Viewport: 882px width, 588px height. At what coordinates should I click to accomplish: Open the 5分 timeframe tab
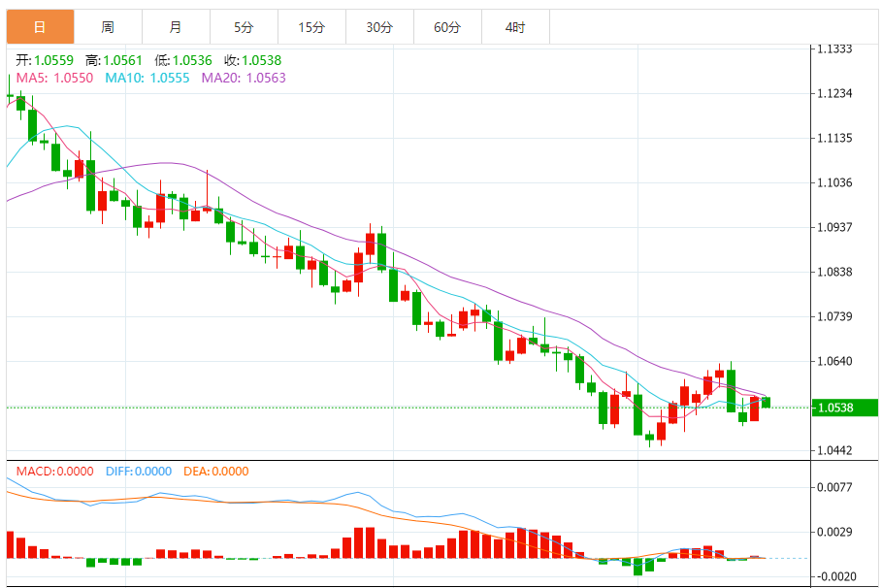point(245,27)
